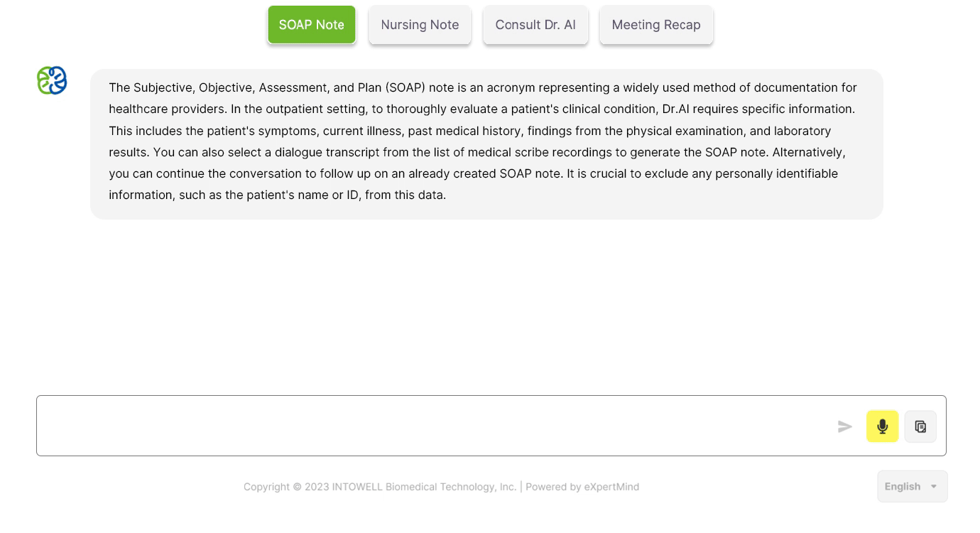
Task: Start voice recording with the microphone icon
Action: click(882, 426)
